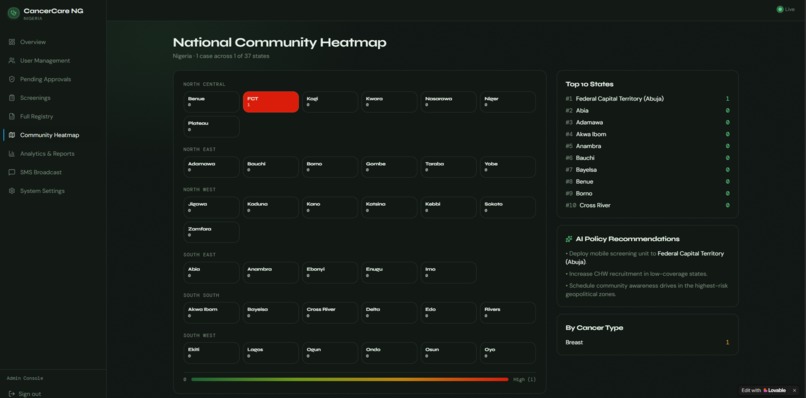Select the Kebbi state tile
The image size is (806, 398).
pyautogui.click(x=449, y=207)
